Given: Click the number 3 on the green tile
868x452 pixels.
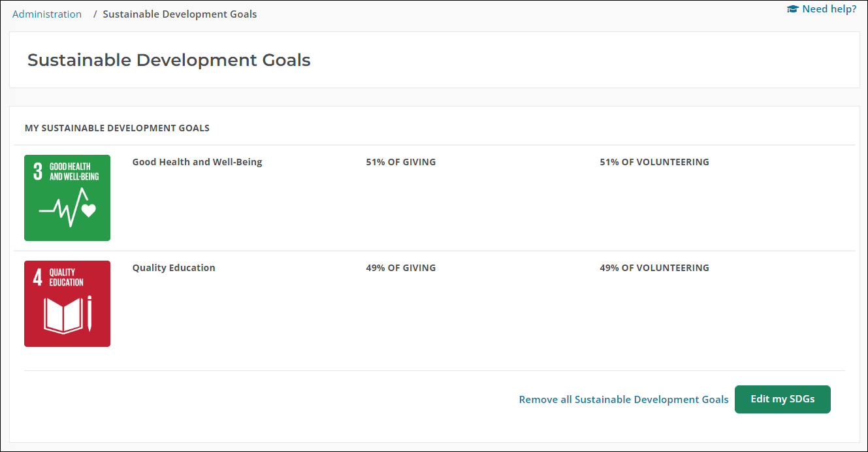Looking at the screenshot, I should click(x=38, y=172).
